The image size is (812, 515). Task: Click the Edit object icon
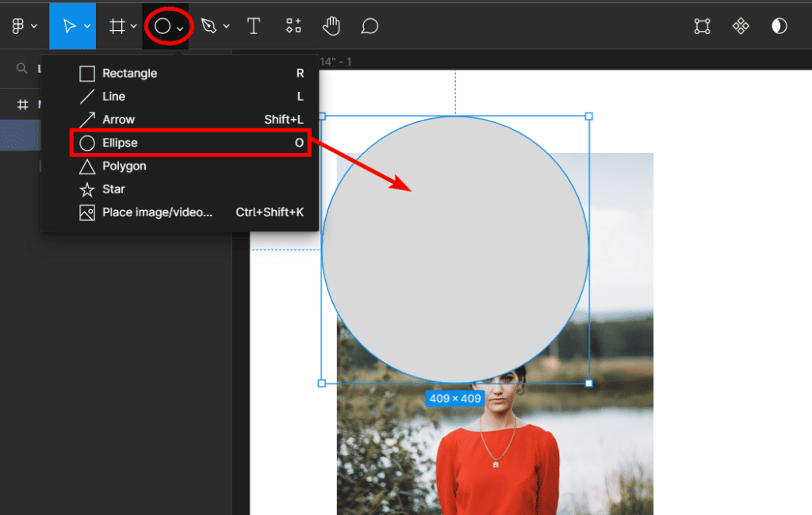point(702,26)
